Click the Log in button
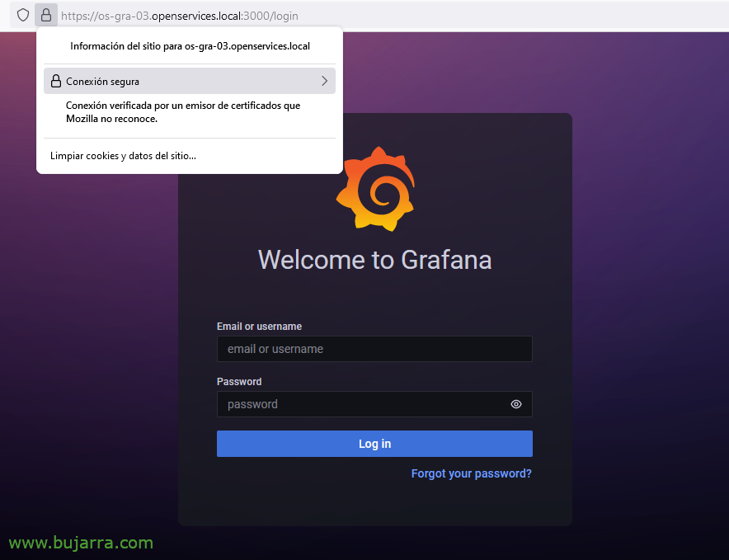The width and height of the screenshot is (729, 560). [374, 444]
